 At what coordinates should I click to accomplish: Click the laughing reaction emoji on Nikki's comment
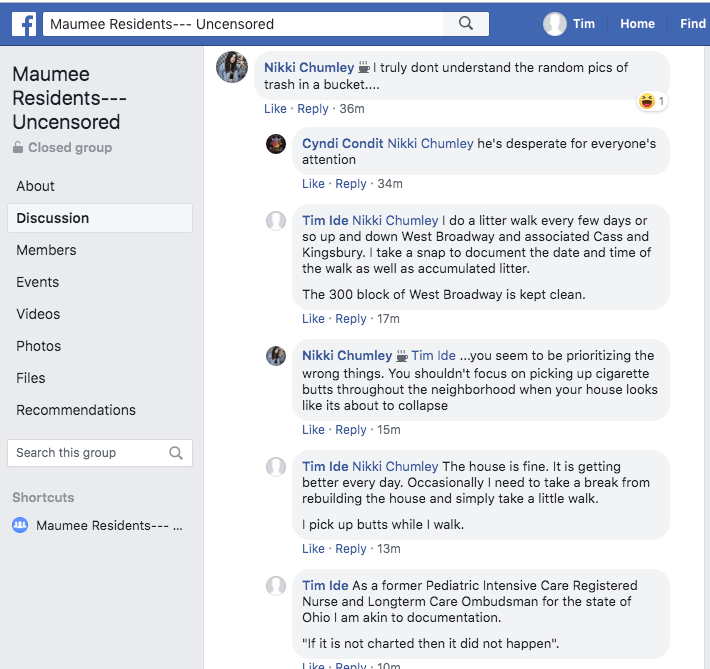[647, 101]
